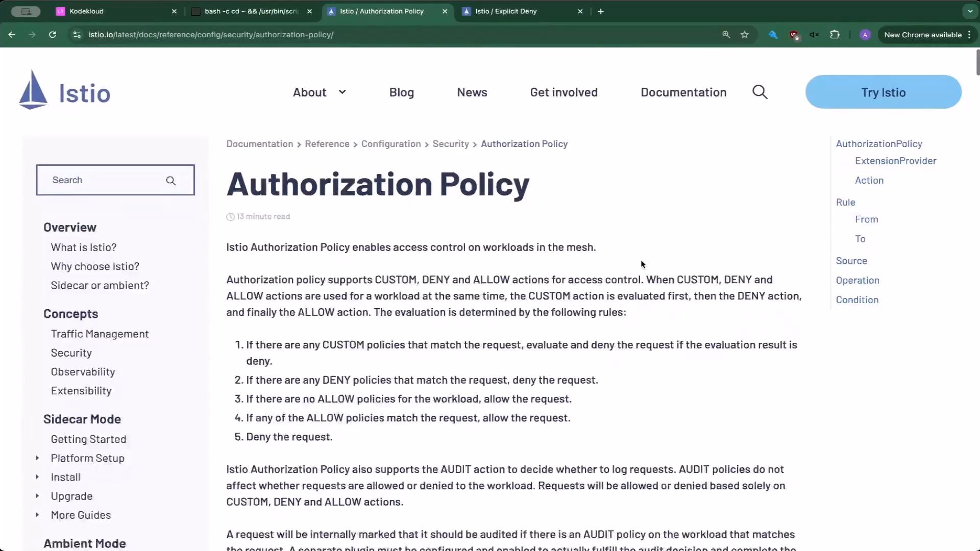Expand the Install tree arrow
The width and height of the screenshot is (980, 551).
tap(37, 477)
